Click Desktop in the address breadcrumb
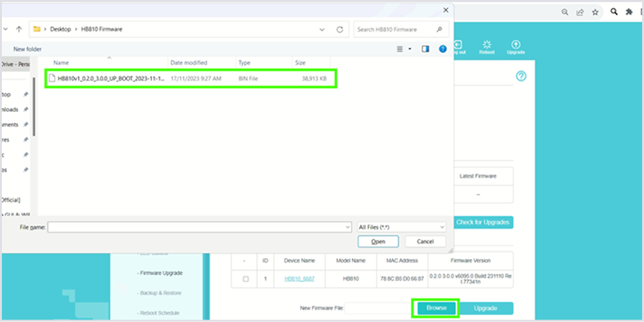The image size is (644, 322). coord(60,29)
